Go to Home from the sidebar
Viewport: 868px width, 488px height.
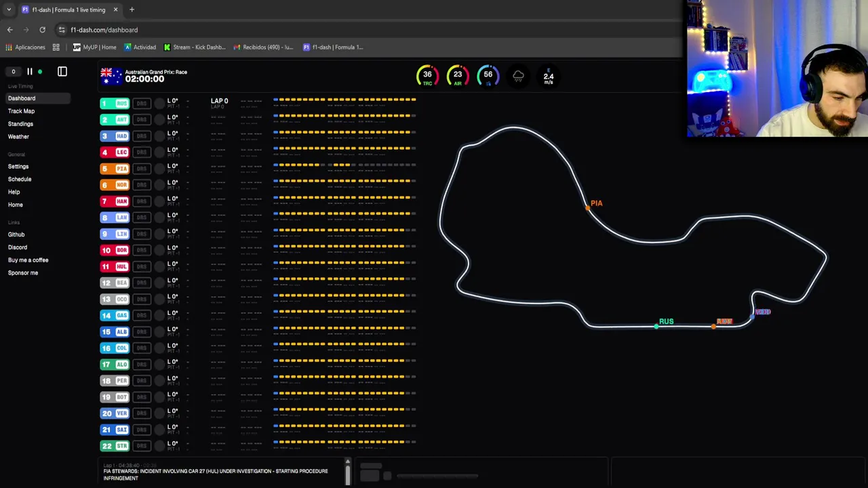(x=16, y=205)
